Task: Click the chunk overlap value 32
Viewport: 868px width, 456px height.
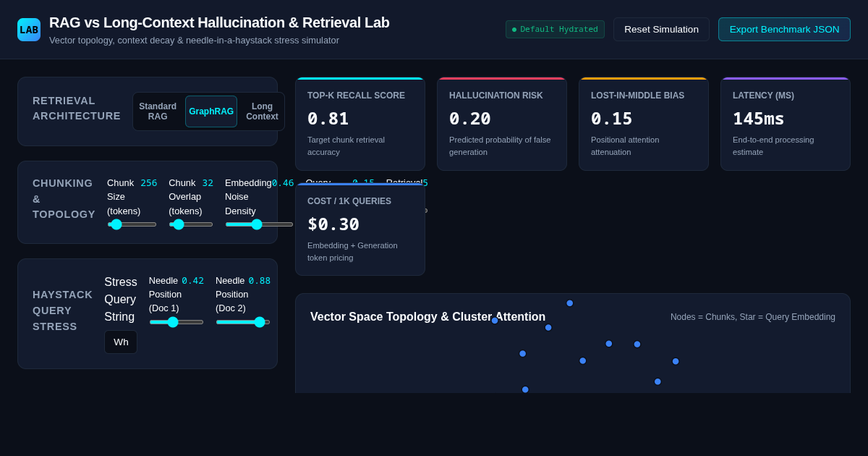Action: point(208,183)
